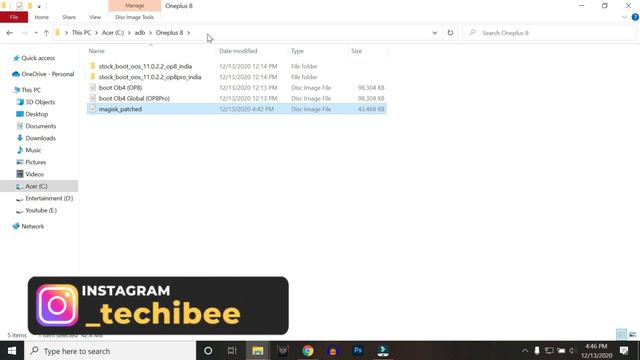The image size is (640, 360).
Task: Open Photoshop from the taskbar
Action: (358, 351)
